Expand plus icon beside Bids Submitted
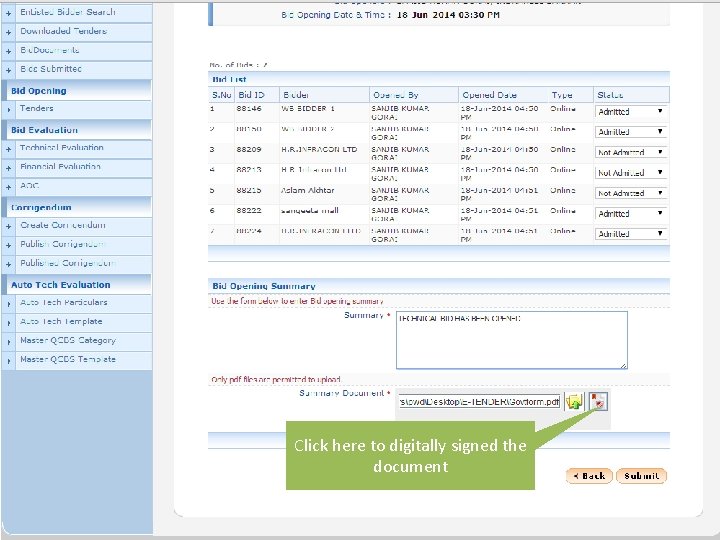The image size is (720, 540). (8, 70)
